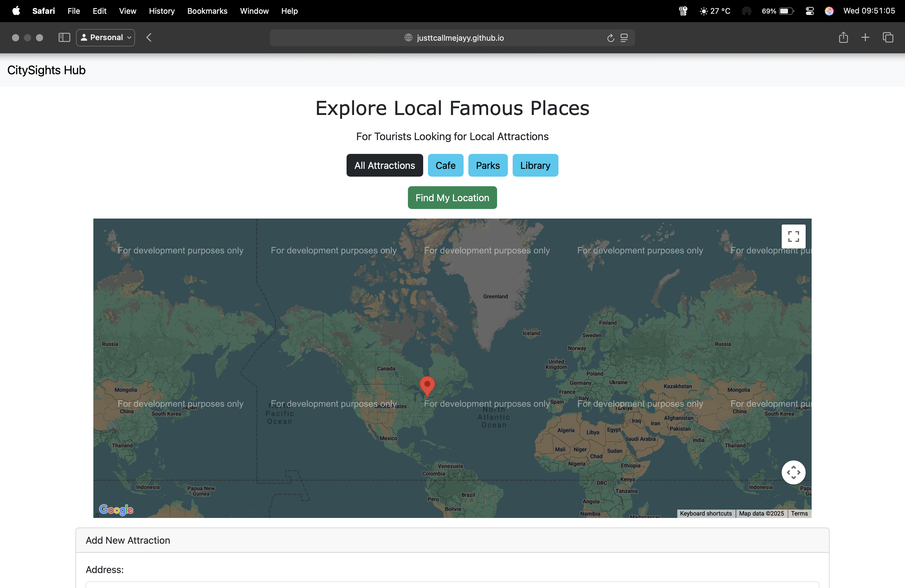Viewport: 905px width, 588px height.
Task: Open the webpage settings globe icon
Action: point(407,38)
